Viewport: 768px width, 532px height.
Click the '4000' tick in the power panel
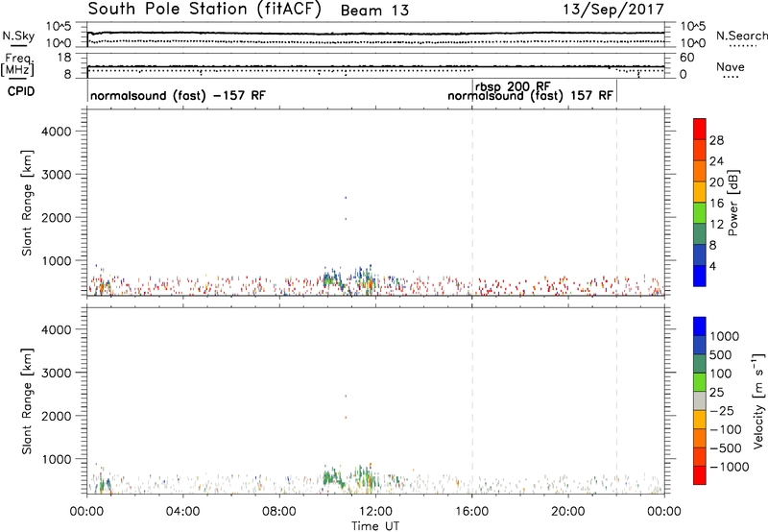coord(57,132)
